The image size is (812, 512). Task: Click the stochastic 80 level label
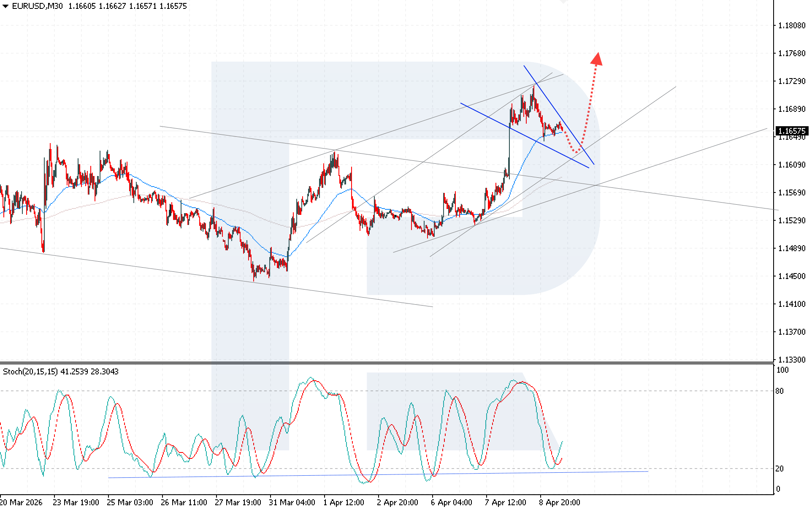(780, 391)
